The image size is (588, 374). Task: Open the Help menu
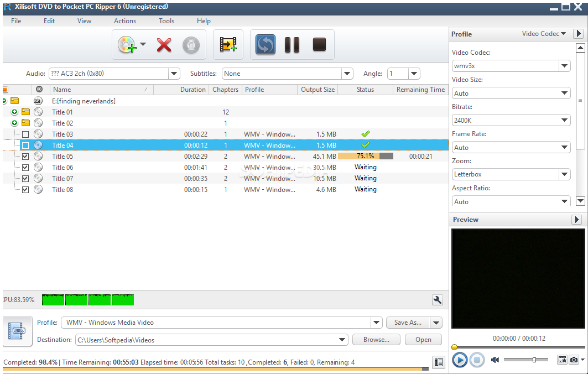click(204, 21)
